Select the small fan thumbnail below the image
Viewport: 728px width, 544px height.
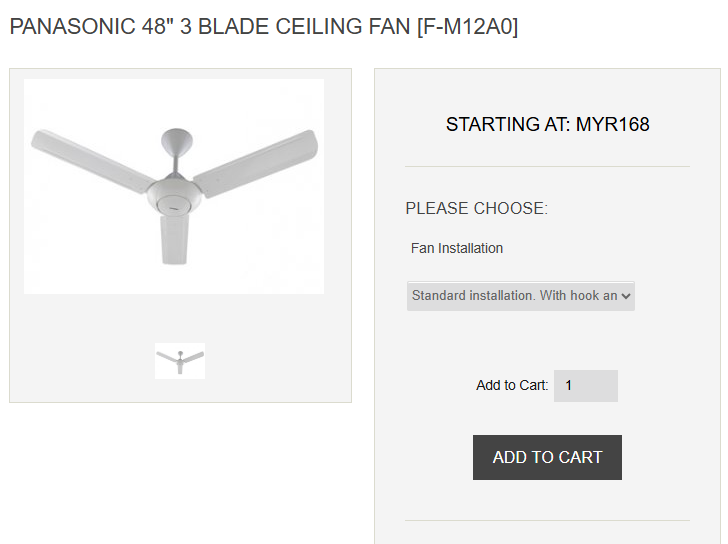(180, 360)
